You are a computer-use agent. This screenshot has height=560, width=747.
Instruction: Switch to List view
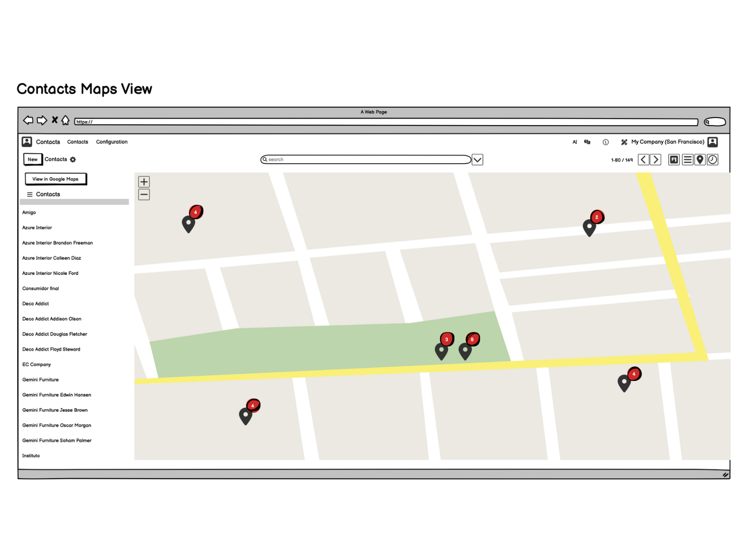click(x=687, y=160)
